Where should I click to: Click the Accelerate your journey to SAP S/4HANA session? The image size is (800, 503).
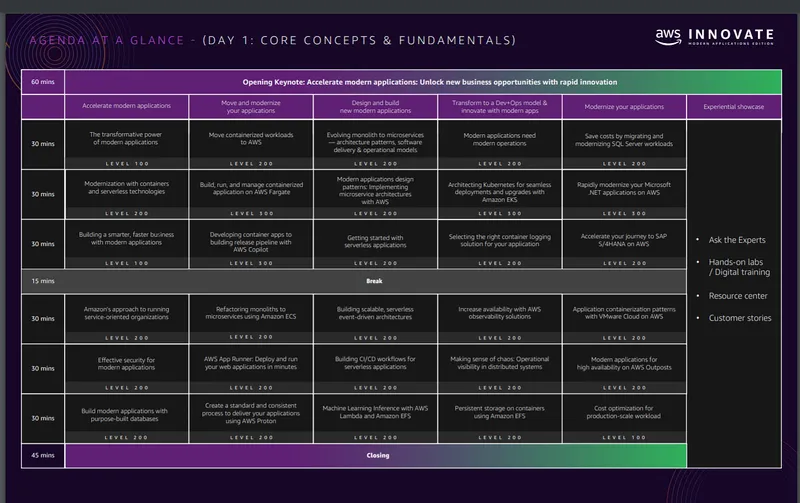pos(624,244)
